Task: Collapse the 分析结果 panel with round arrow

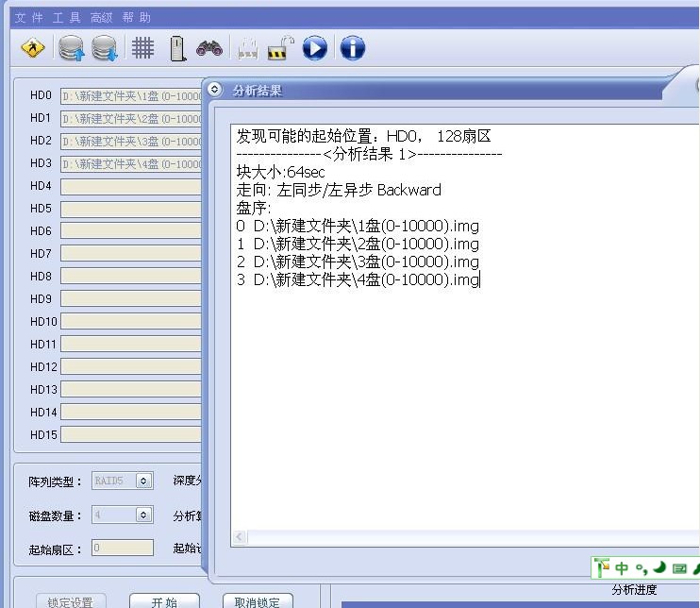Action: coord(214,90)
